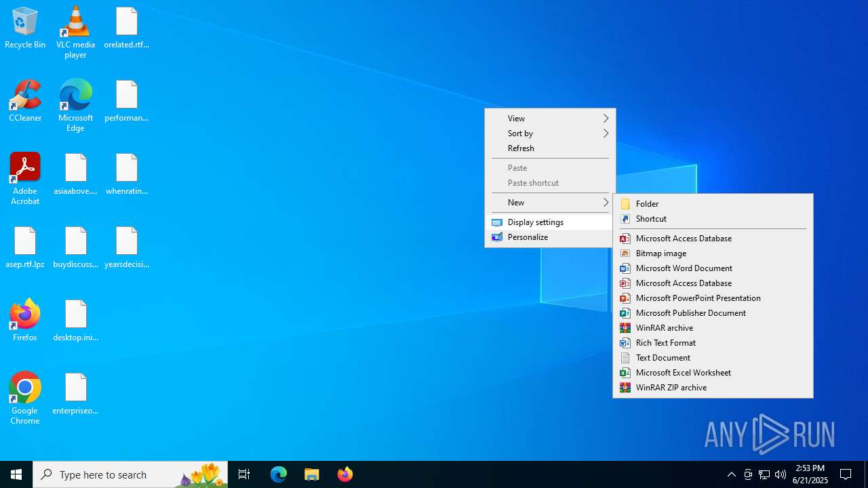Screen dimensions: 868x488
Task: Open File Explorer from the taskbar
Action: pos(312,474)
